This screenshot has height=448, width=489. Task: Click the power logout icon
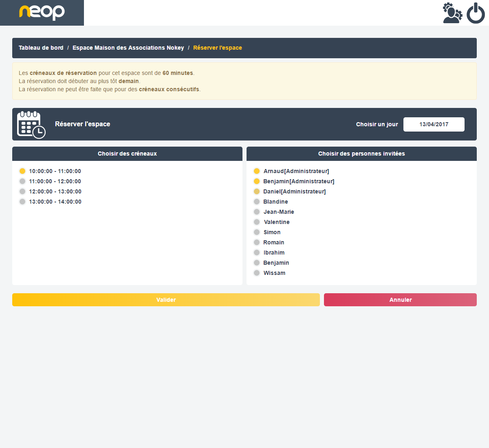pyautogui.click(x=476, y=13)
